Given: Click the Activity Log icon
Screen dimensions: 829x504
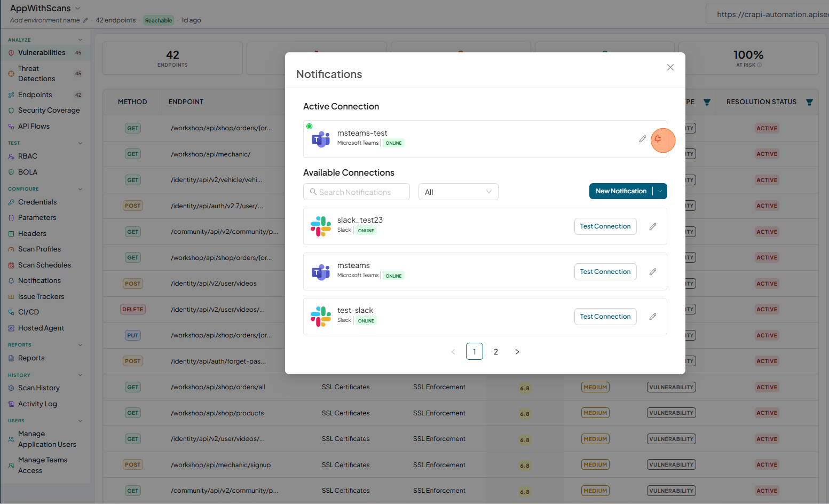Looking at the screenshot, I should pos(11,404).
